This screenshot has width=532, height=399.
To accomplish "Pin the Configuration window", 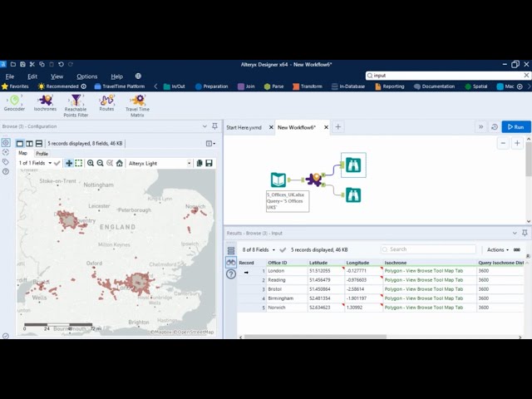I will pyautogui.click(x=214, y=126).
